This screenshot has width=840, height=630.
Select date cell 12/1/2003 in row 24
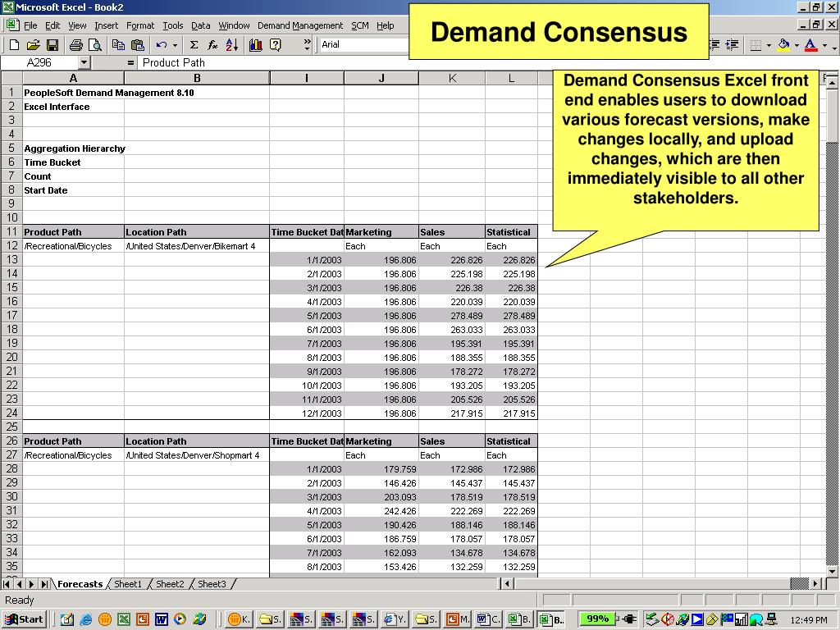[307, 413]
